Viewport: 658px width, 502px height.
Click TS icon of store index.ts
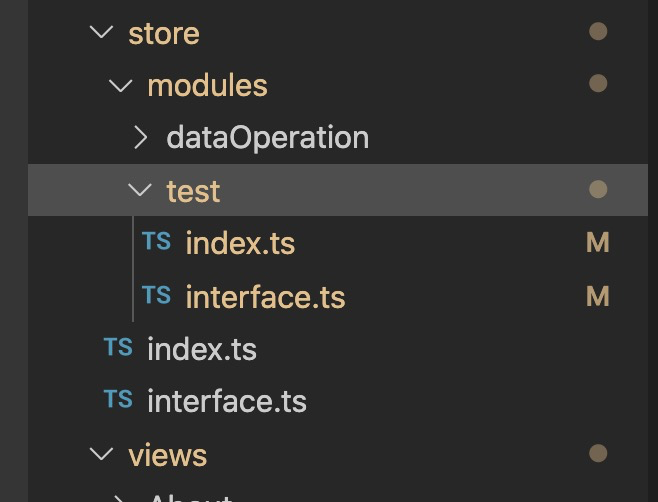point(118,348)
